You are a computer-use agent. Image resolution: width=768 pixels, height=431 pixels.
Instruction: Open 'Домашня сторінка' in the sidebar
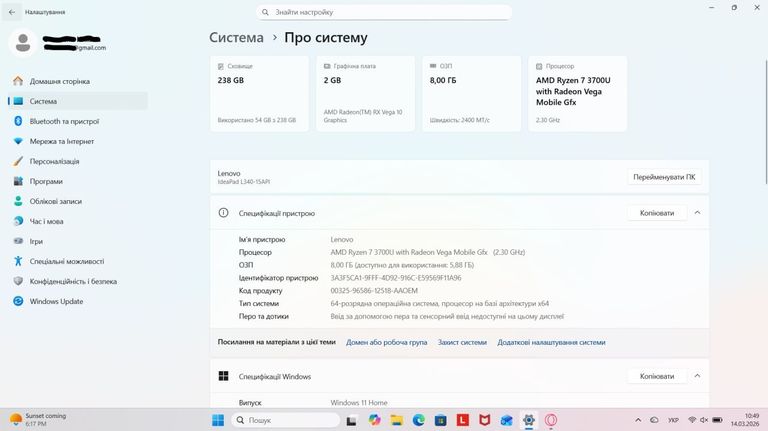[x=77, y=81]
